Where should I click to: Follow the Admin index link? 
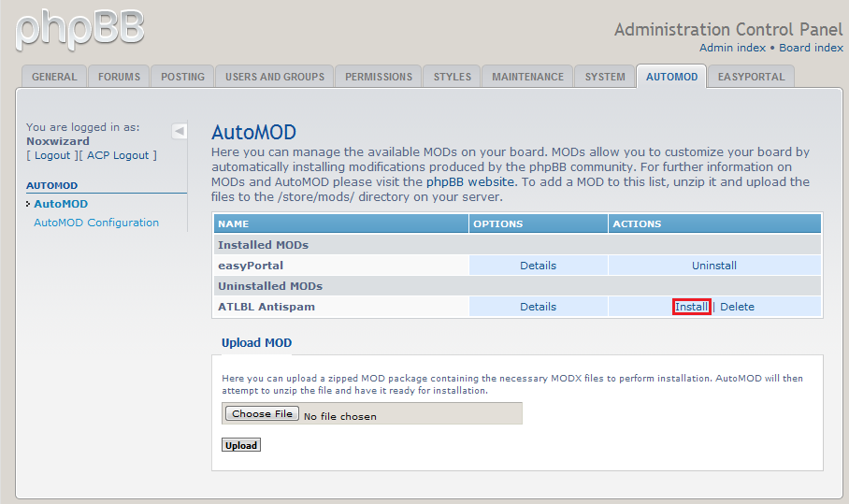(x=732, y=48)
